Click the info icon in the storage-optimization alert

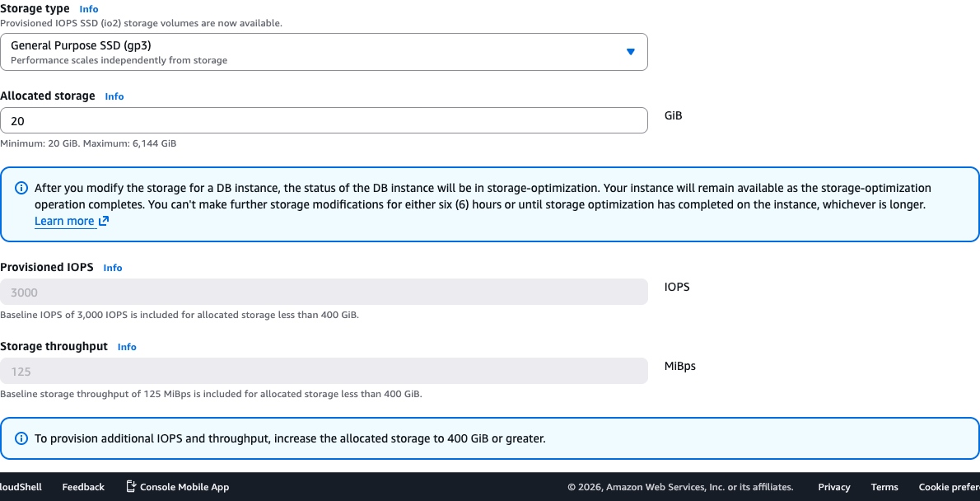click(x=22, y=188)
